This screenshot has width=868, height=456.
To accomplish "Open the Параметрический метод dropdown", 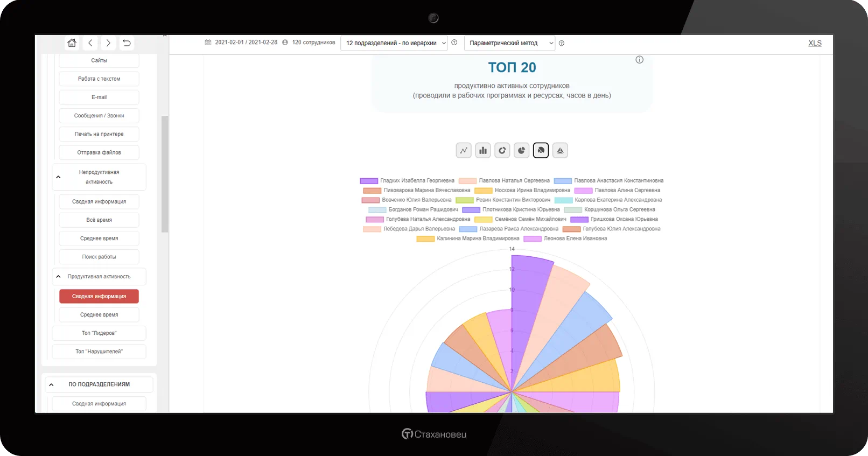I will [x=509, y=43].
